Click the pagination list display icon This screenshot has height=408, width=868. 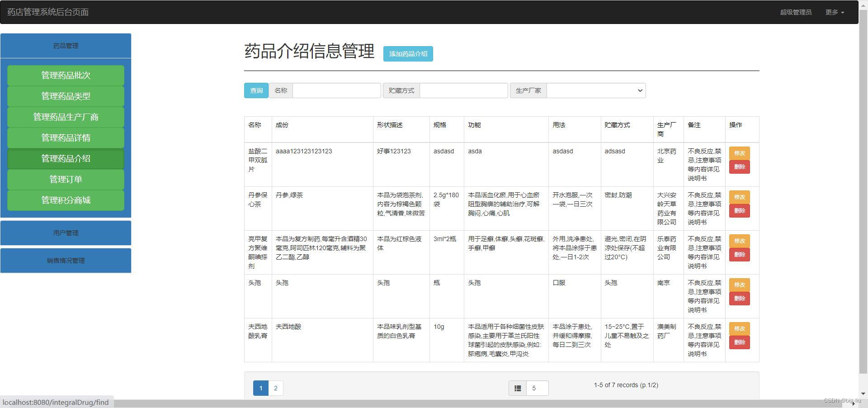pos(517,388)
